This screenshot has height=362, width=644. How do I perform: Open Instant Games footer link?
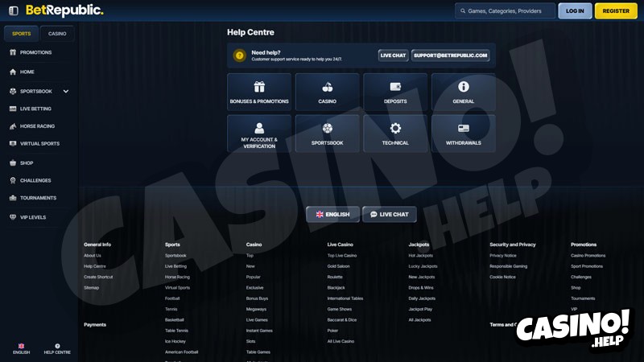[259, 331]
